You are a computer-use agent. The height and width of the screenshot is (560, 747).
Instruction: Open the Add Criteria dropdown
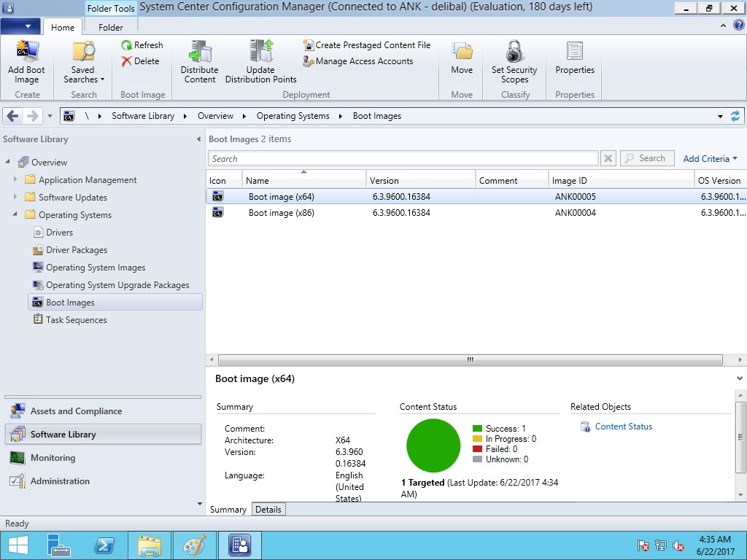tap(710, 159)
